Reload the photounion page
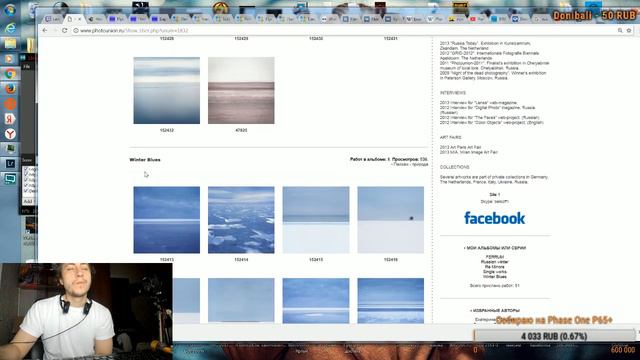640x360 pixels. tap(64, 30)
